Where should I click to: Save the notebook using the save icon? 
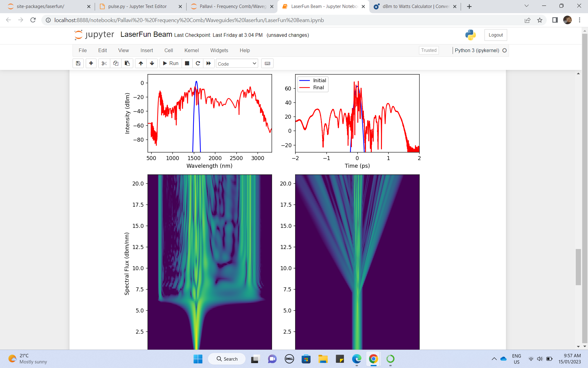[78, 63]
